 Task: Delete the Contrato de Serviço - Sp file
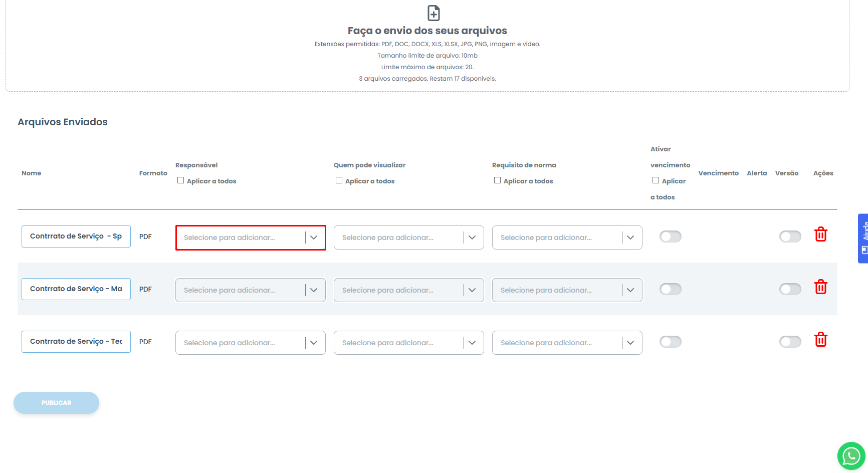820,234
